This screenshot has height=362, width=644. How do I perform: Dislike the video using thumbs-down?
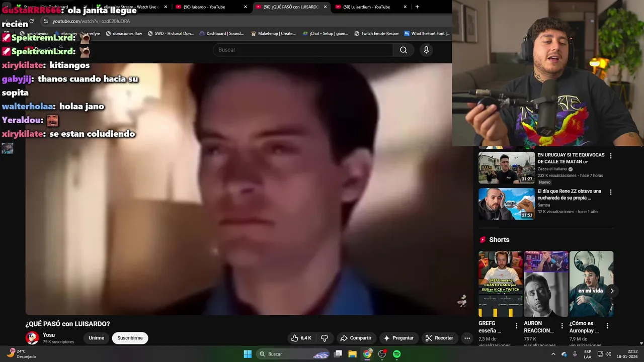pyautogui.click(x=325, y=338)
